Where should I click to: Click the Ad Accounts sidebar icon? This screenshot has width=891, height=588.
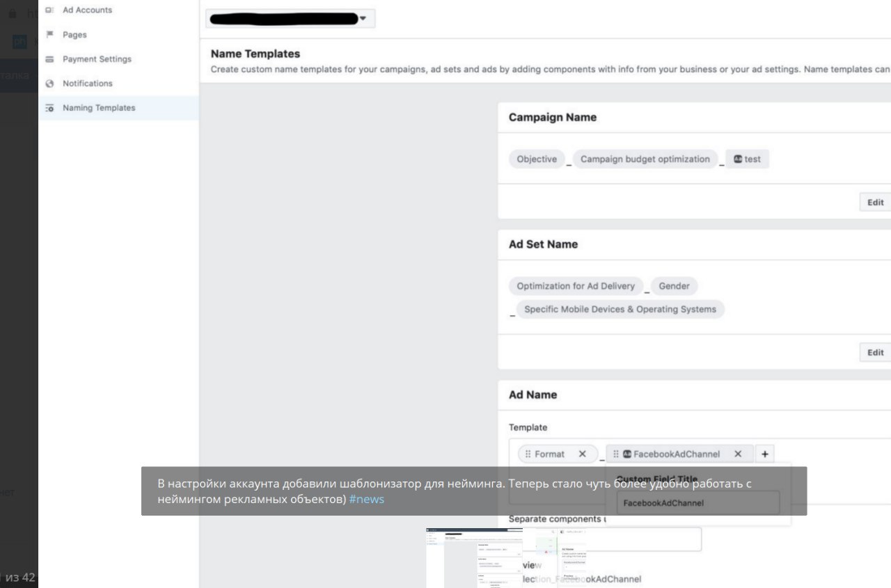tap(49, 10)
